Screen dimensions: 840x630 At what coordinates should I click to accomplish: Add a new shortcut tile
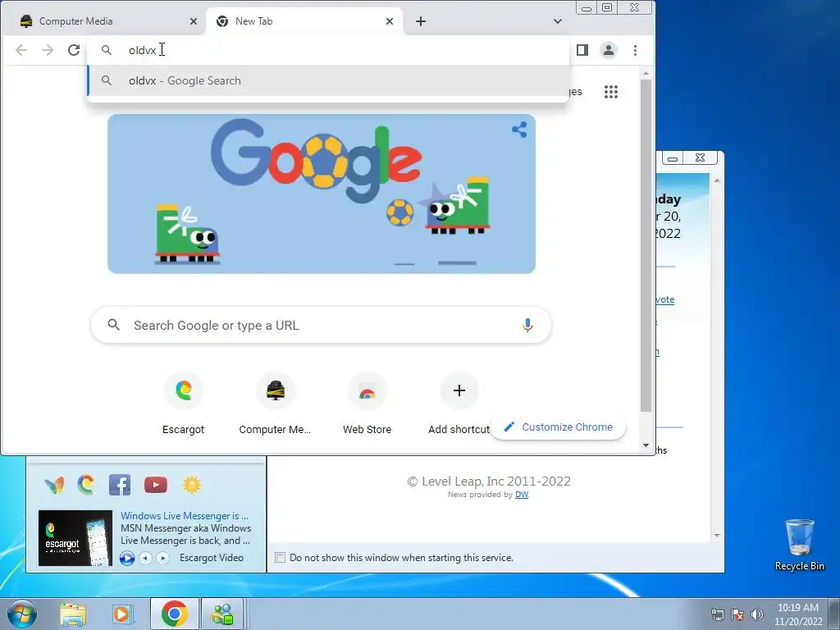pos(459,404)
